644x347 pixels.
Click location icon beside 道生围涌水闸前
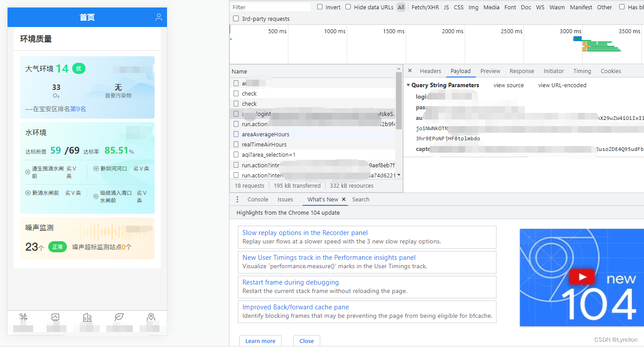[x=27, y=172]
